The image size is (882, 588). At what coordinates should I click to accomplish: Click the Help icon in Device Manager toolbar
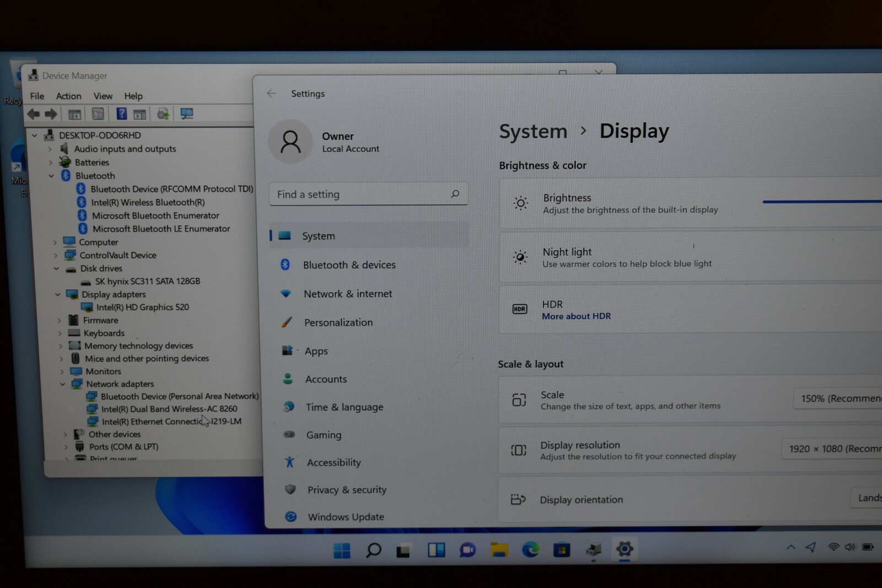pyautogui.click(x=121, y=114)
